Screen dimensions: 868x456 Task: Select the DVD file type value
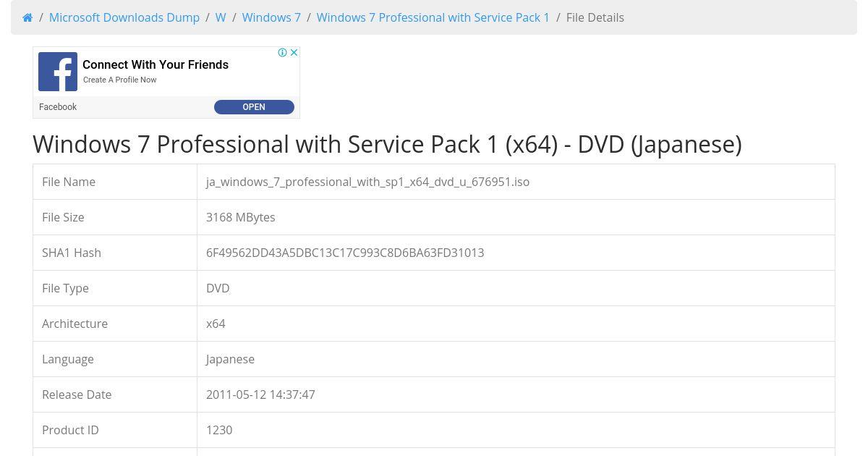[218, 288]
